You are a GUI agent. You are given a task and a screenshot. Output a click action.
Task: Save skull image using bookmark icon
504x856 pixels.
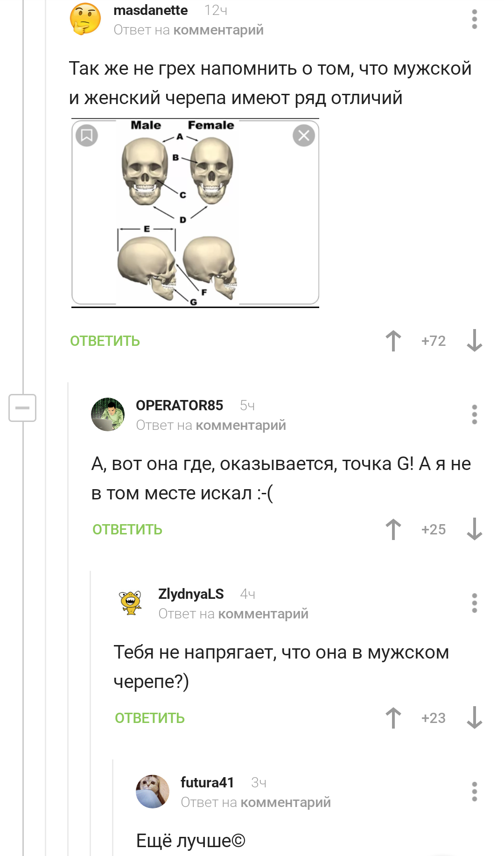[x=87, y=136]
